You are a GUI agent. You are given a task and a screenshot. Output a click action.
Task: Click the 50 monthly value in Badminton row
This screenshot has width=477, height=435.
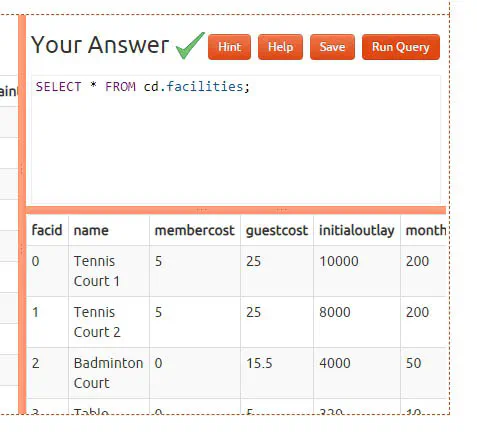coord(413,363)
